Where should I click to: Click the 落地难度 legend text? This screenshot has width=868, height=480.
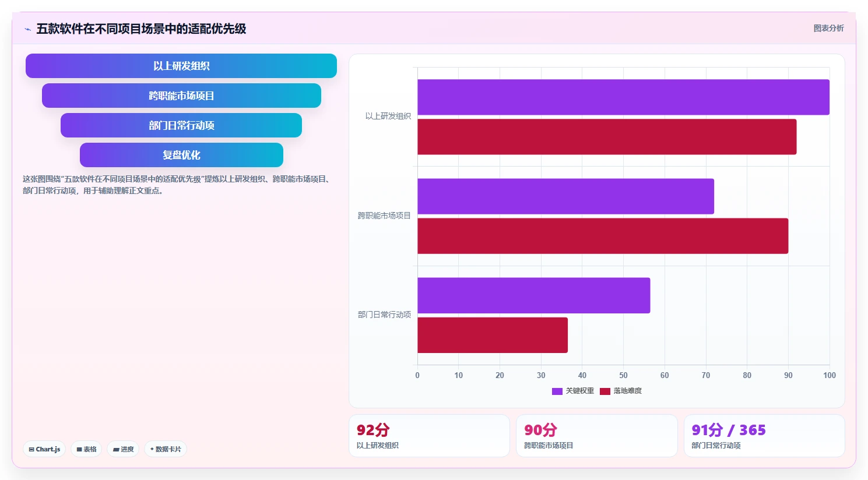(628, 391)
